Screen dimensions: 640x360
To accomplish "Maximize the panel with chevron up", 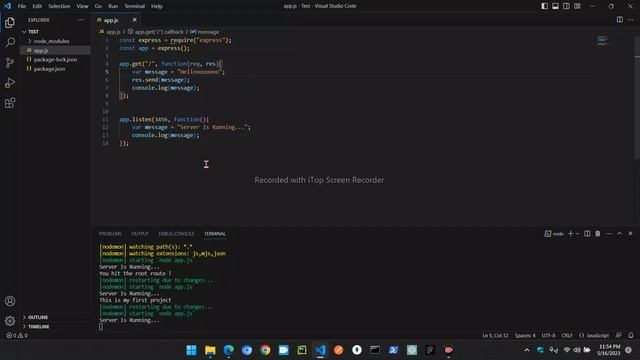I will coord(620,233).
